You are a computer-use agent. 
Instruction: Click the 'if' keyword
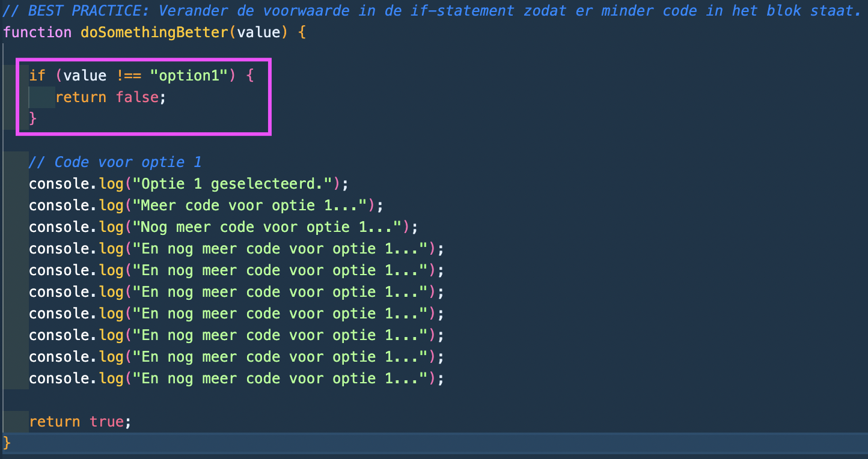click(37, 76)
